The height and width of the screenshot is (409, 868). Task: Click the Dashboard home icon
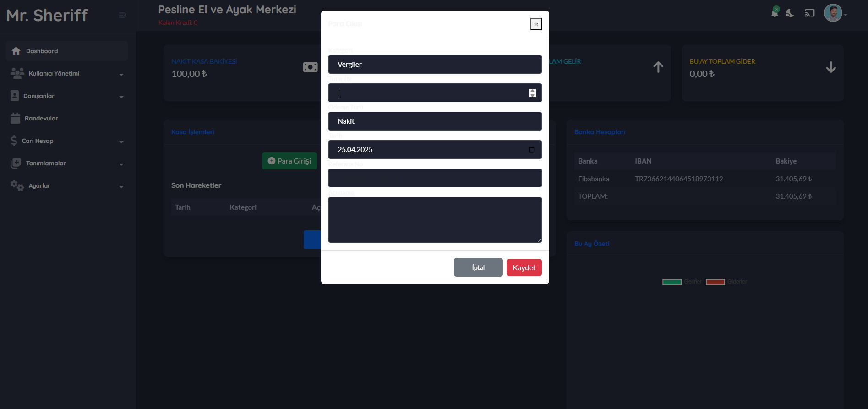[x=16, y=51]
